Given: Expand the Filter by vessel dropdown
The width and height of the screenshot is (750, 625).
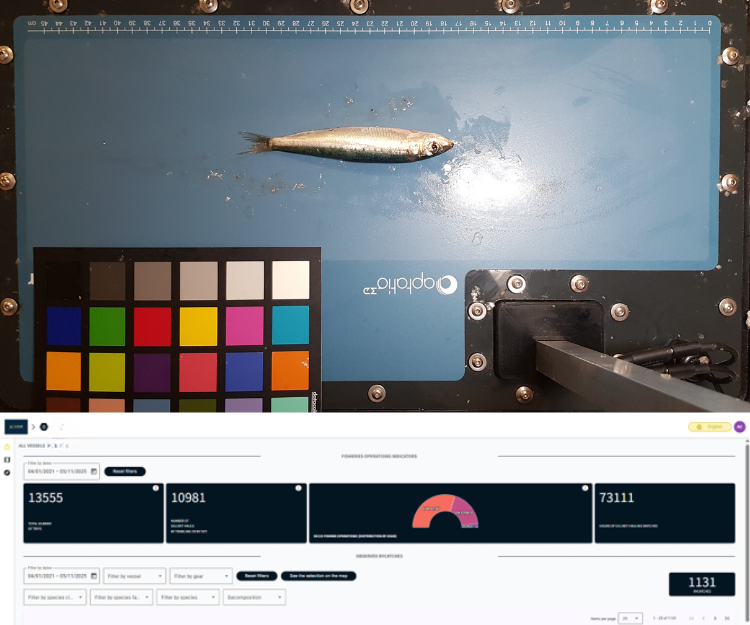Looking at the screenshot, I should [133, 576].
